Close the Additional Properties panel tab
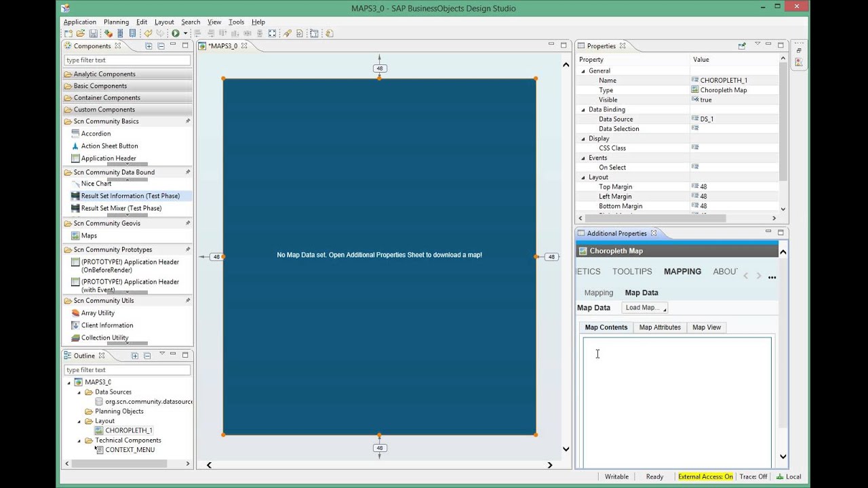 coord(654,233)
